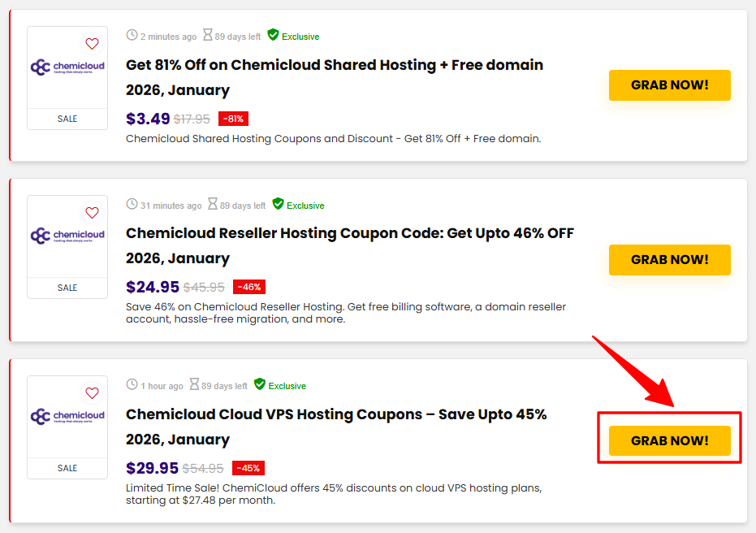Click the clock icon beside '2 minutes ago'
Screen dimensions: 756x533
point(132,36)
